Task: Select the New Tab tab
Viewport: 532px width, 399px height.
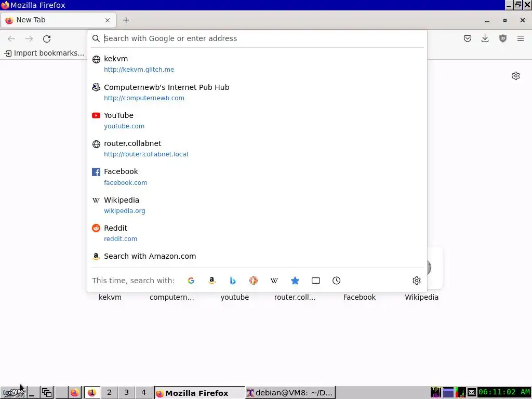Action: (58, 20)
